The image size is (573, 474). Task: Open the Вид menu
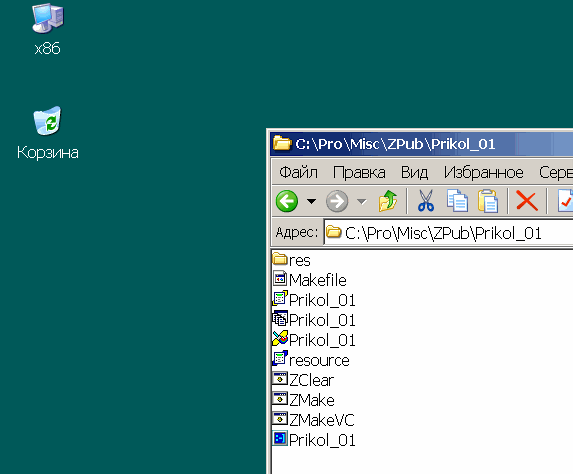pyautogui.click(x=414, y=172)
